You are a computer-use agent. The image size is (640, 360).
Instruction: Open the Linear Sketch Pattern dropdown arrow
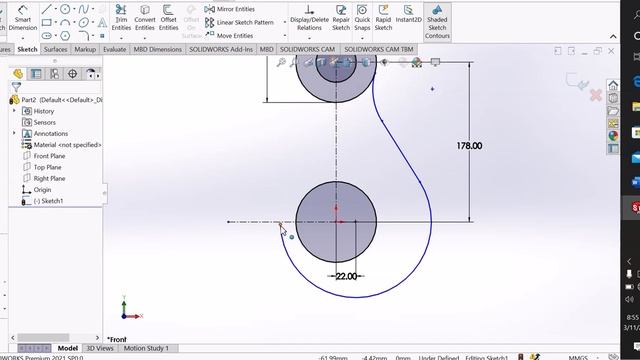point(284,22)
